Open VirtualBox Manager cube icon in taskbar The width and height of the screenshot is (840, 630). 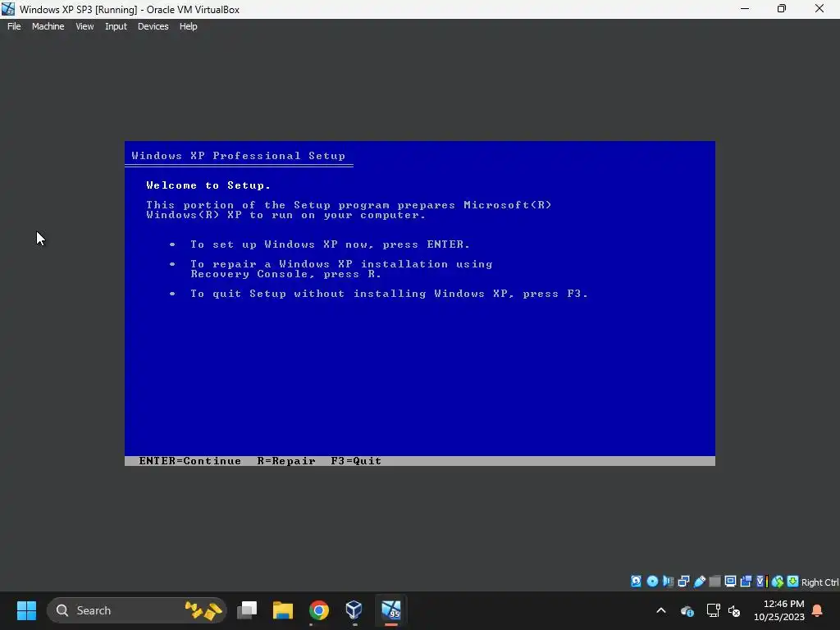coord(354,610)
